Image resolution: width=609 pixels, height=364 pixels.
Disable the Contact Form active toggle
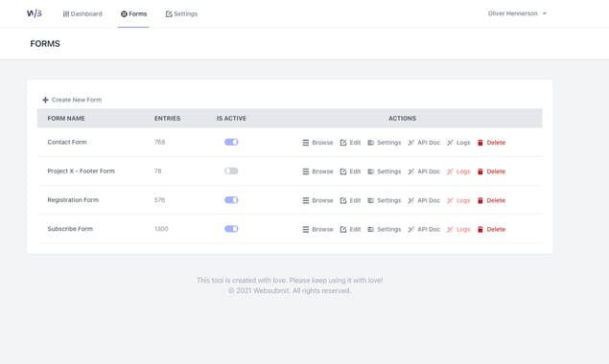(231, 142)
